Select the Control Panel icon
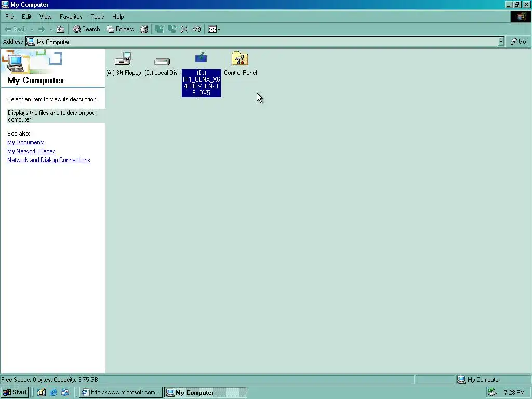Viewport: 532px width, 399px height. 240,59
